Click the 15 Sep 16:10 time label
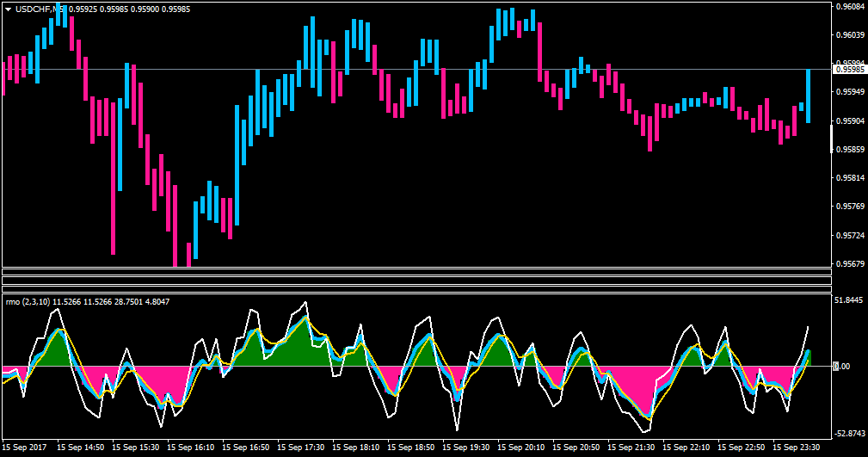Viewport: 868px width, 457px height. coord(190,447)
